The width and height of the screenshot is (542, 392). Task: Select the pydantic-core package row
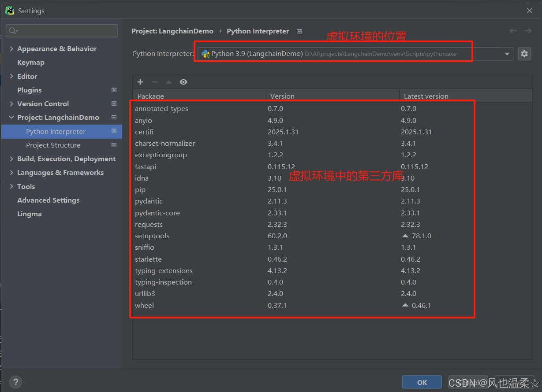click(x=333, y=213)
